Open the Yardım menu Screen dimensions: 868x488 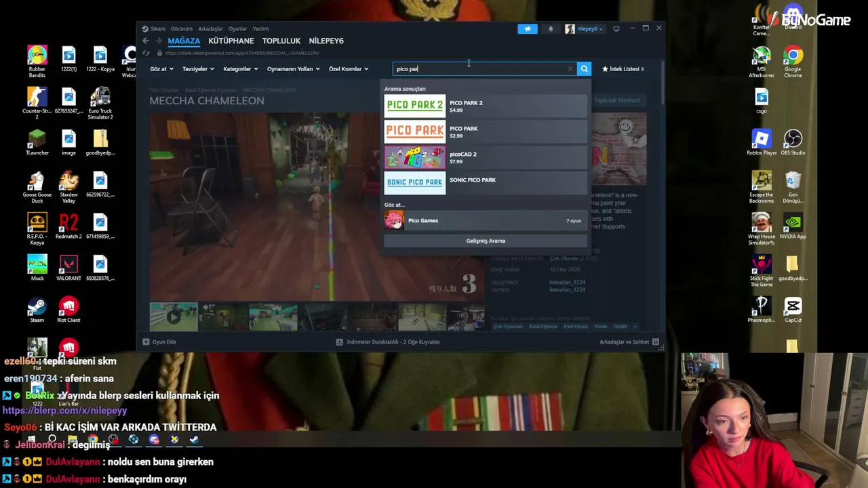(x=260, y=28)
